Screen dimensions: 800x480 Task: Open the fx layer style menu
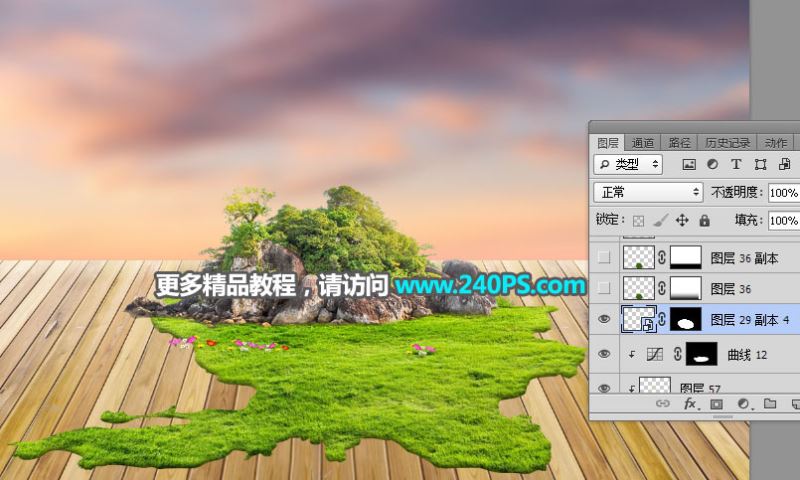click(x=690, y=404)
